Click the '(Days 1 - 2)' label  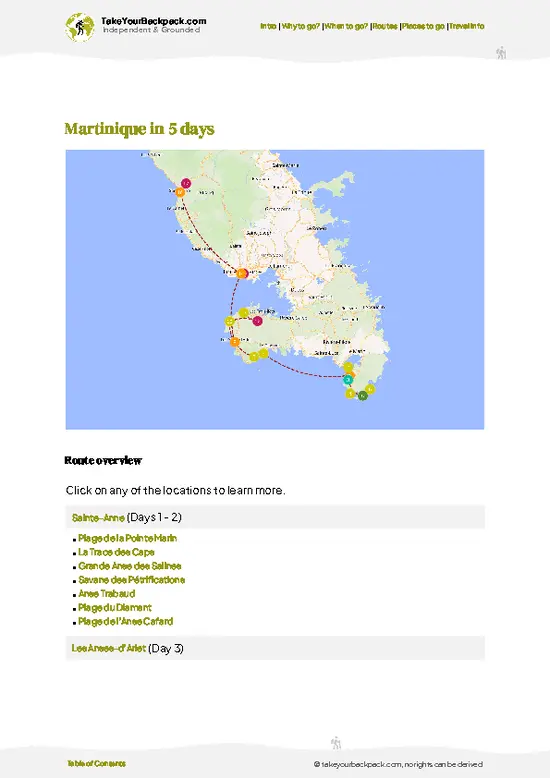tap(154, 517)
